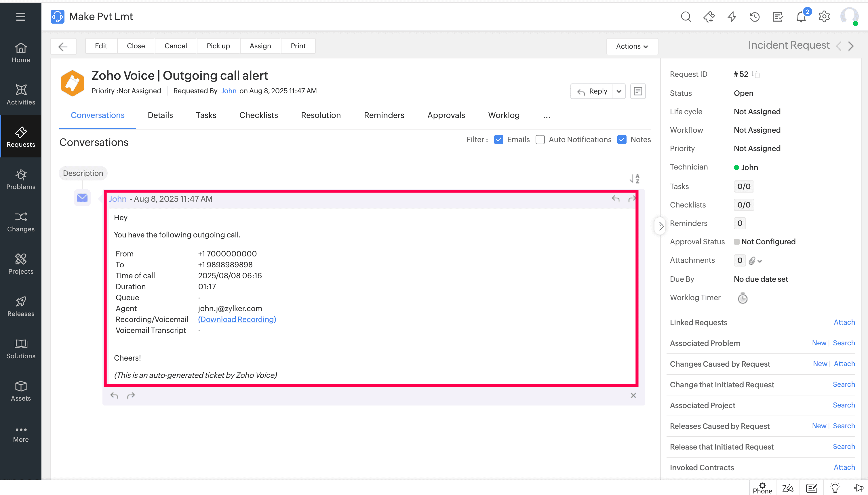This screenshot has width=868, height=495.
Task: Click the recent history clock icon
Action: [x=754, y=17]
